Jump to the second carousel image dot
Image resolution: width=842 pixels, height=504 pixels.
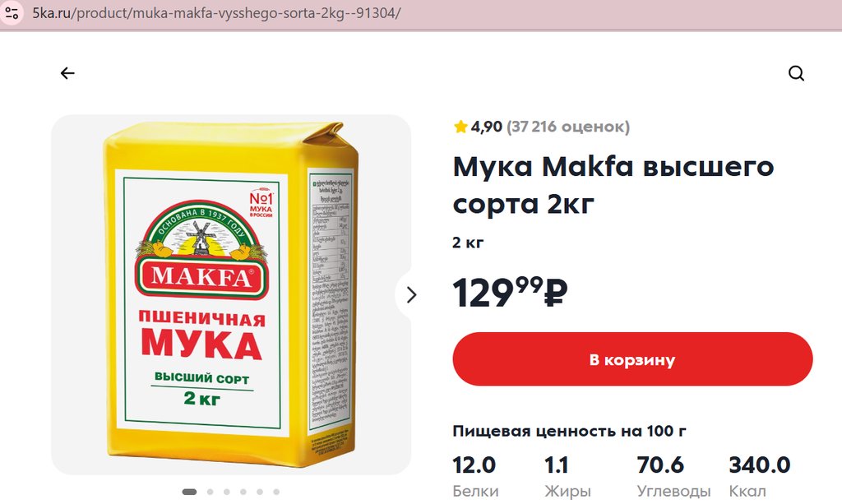pyautogui.click(x=210, y=492)
